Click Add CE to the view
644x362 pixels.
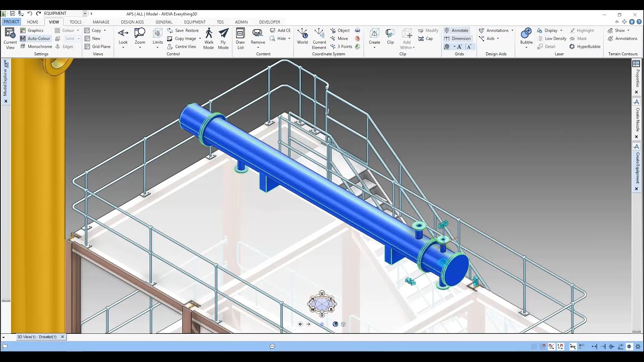coord(280,31)
